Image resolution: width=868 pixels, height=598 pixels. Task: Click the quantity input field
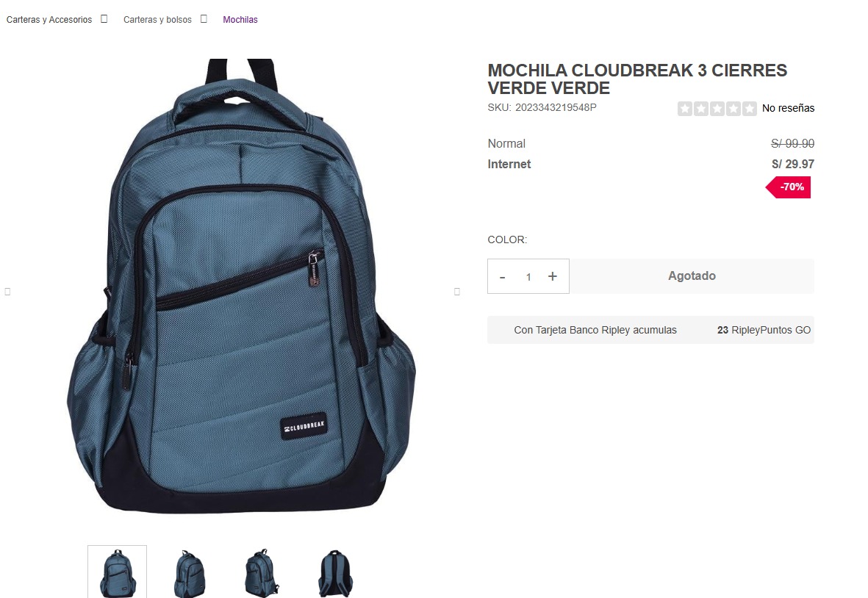528,277
